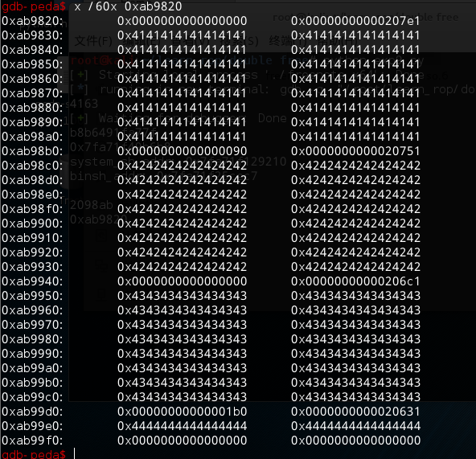This screenshot has height=459, width=476.
Task: Select address label 0xab9850:
Action: coord(32,64)
